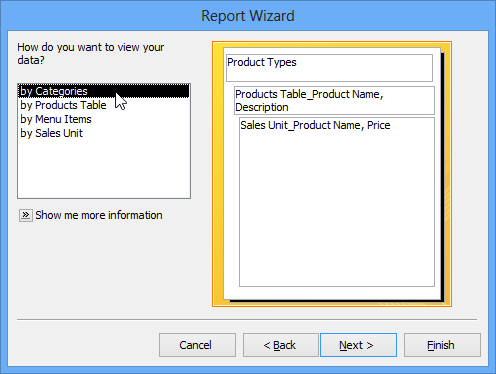Image resolution: width=496 pixels, height=374 pixels.
Task: Expand 'Show me more information' arrow button
Action: [x=26, y=215]
